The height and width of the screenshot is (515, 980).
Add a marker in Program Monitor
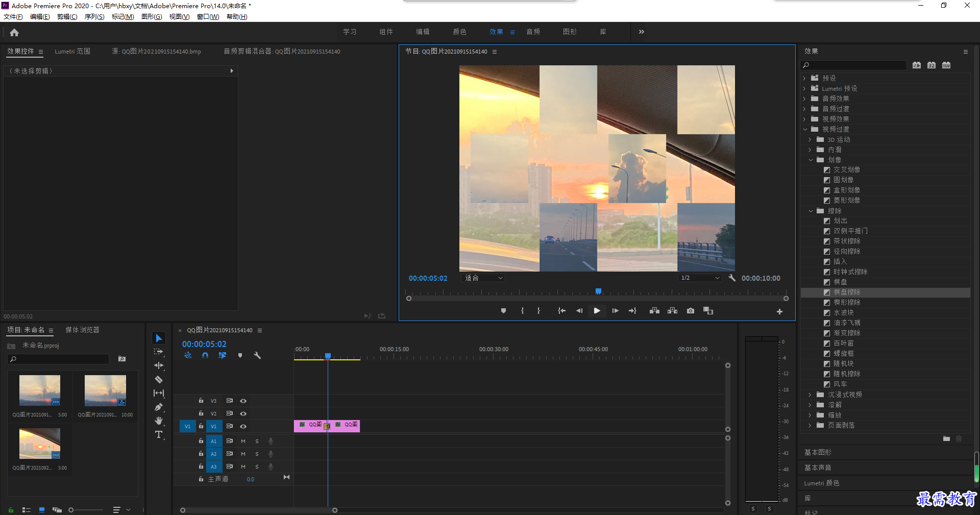coord(503,311)
